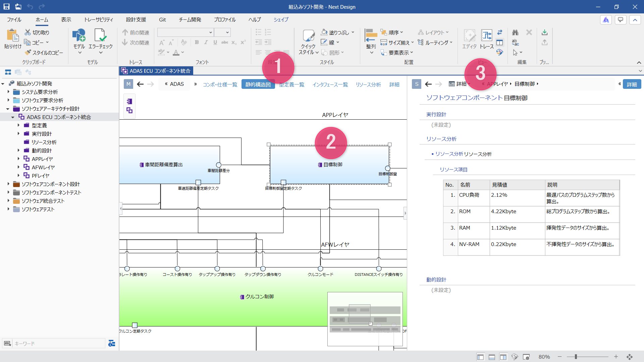Open the トレーサビリティ ribbon tab
Viewport: 644px width, 362px height.
99,19
